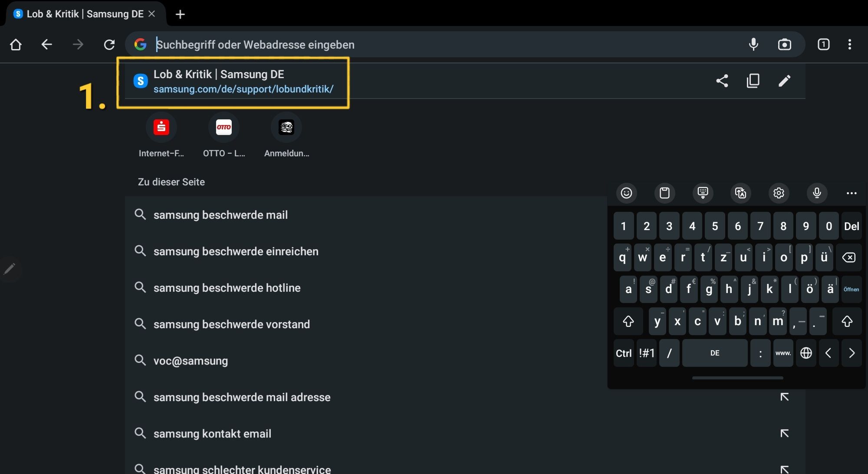Screen dimensions: 868x474
Task: Tap the colon key
Action: click(x=760, y=353)
